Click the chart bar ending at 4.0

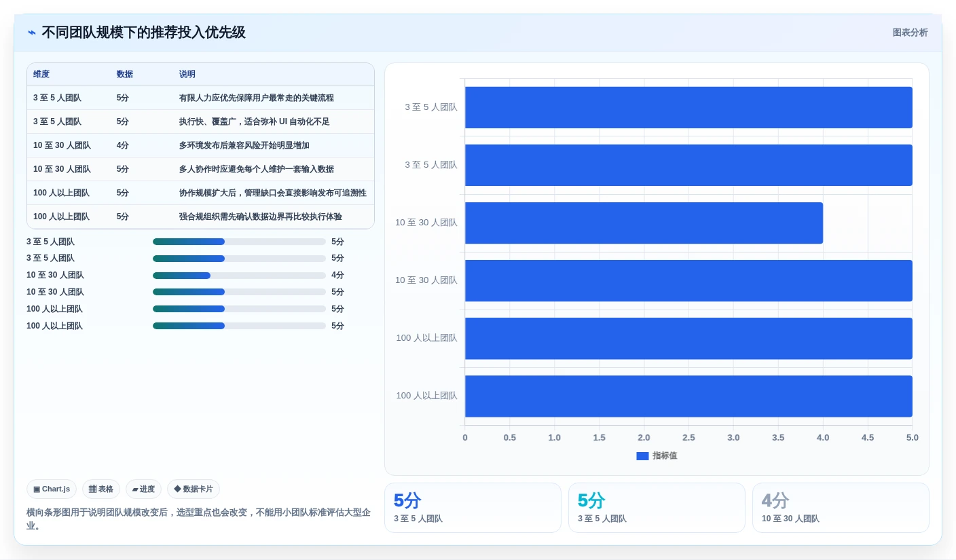[x=644, y=223]
